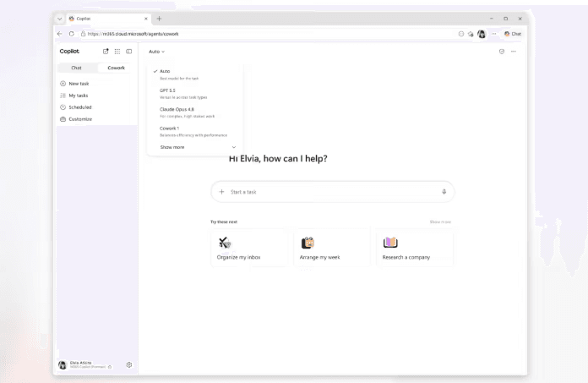Open Organize my inbox suggestion card
Image resolution: width=588 pixels, height=383 pixels.
pyautogui.click(x=250, y=249)
